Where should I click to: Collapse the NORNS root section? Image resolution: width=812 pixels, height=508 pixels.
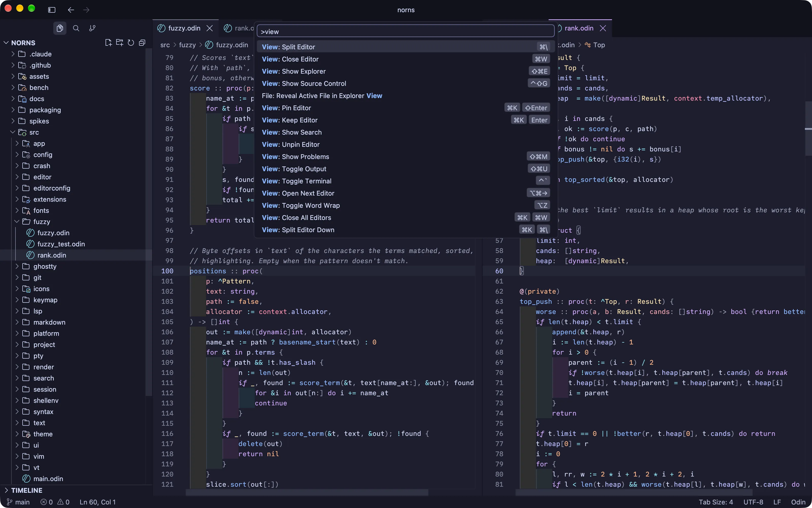[x=23, y=43]
